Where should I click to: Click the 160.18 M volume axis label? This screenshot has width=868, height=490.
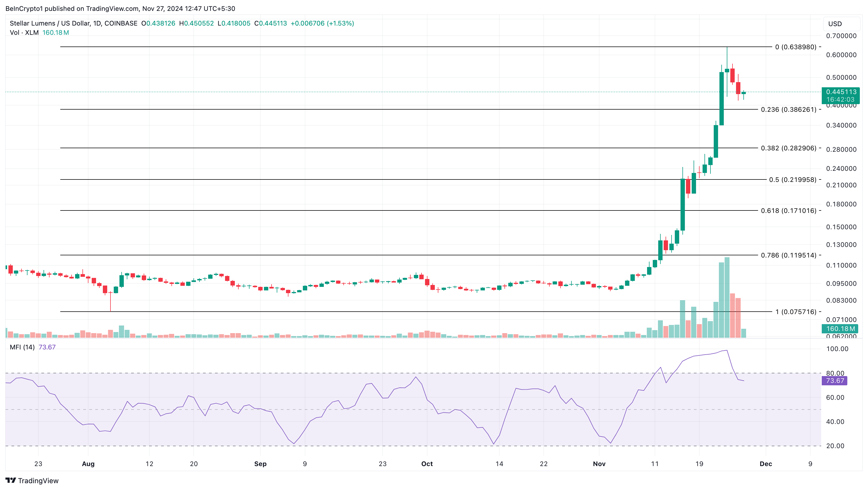[840, 329]
